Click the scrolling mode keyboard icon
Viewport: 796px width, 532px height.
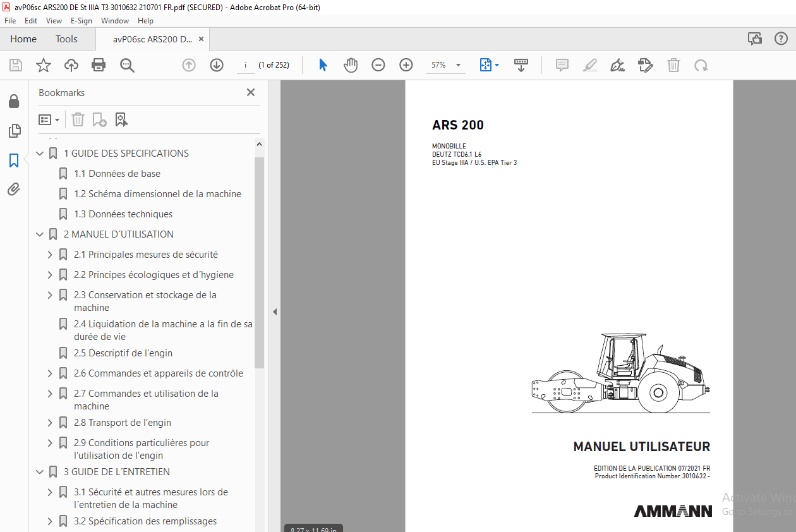(x=521, y=65)
